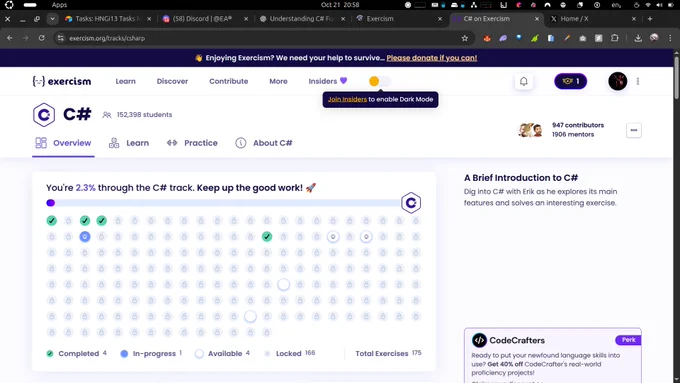Switch to the Learn track tab
The height and width of the screenshot is (383, 680).
point(129,143)
